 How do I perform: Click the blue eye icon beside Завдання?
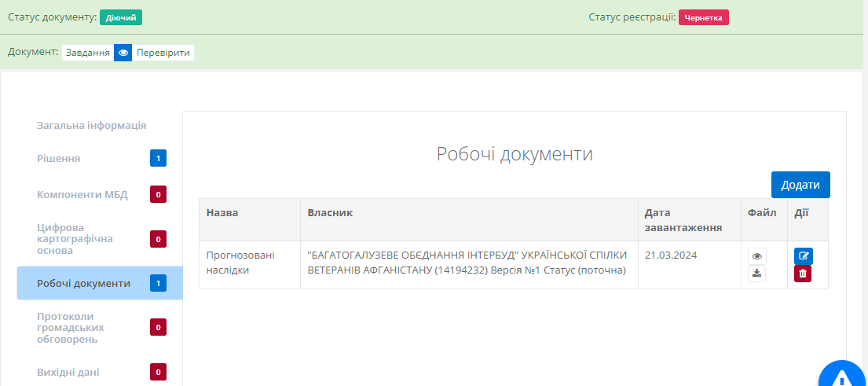(123, 53)
